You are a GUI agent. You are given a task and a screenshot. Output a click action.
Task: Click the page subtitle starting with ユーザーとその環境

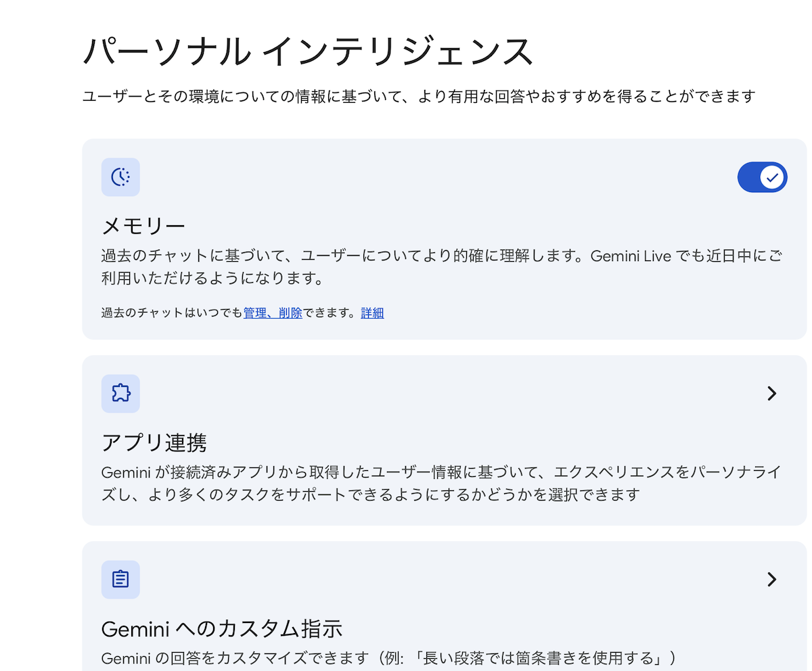click(418, 97)
